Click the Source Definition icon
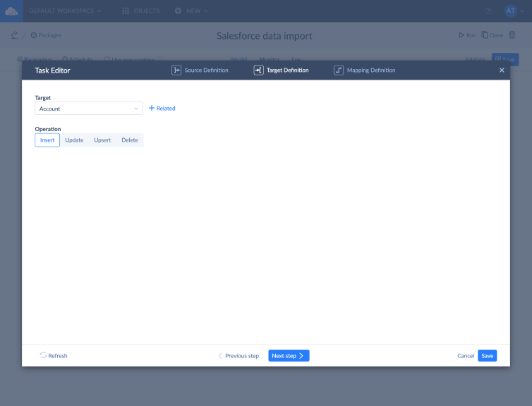The height and width of the screenshot is (406, 532). click(x=176, y=70)
